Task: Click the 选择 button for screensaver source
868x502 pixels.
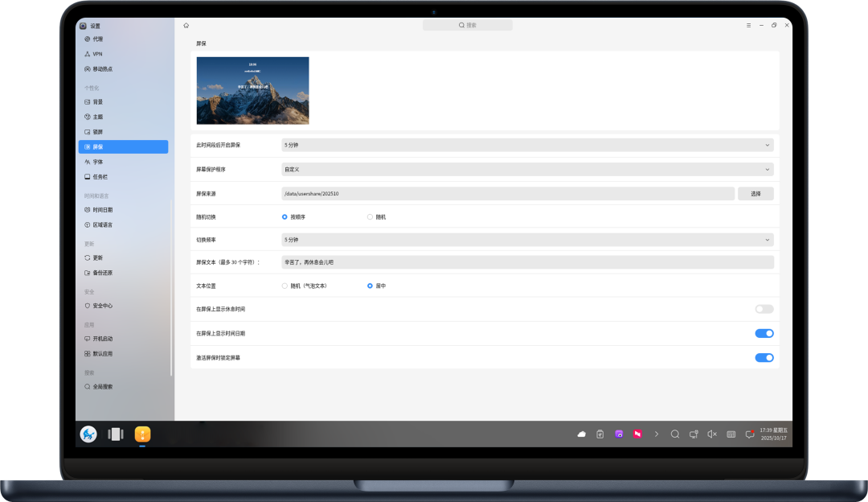Action: tap(755, 194)
